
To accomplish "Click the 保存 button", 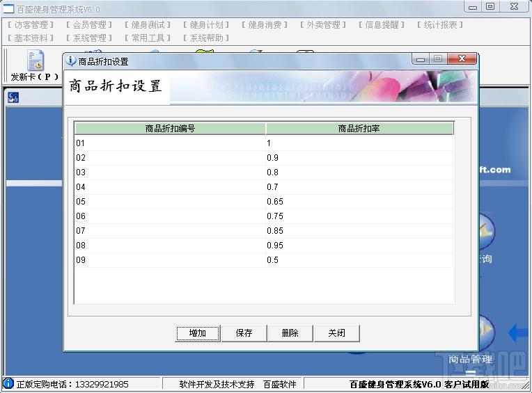I will point(244,333).
